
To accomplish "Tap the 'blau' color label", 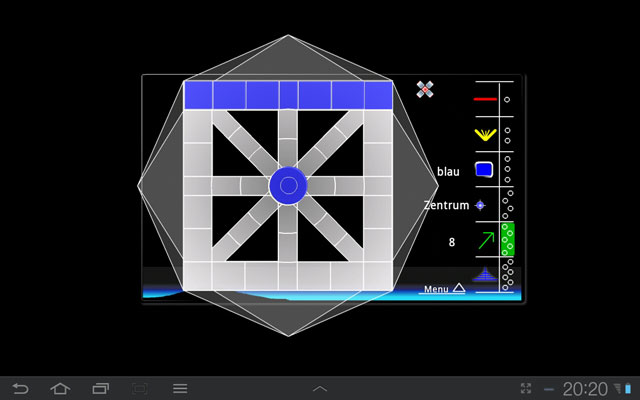I will [448, 172].
